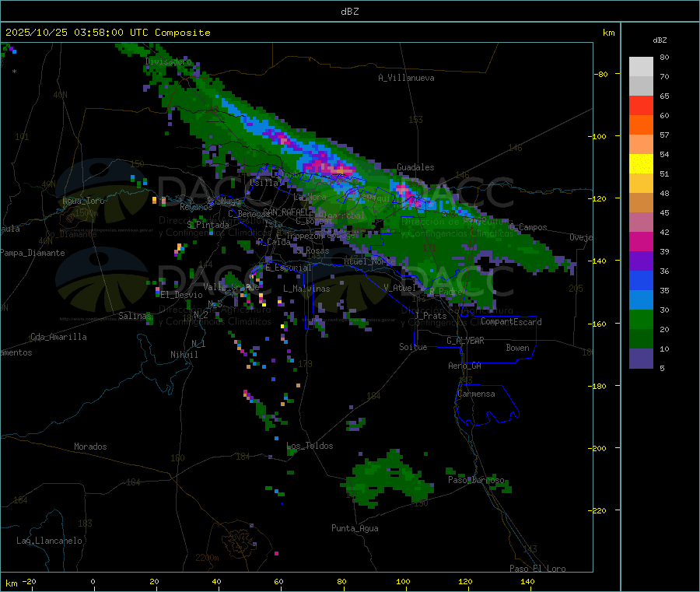Image resolution: width=700 pixels, height=592 pixels.
Task: Select the red 60-65 dBZ legend color
Action: (x=641, y=106)
